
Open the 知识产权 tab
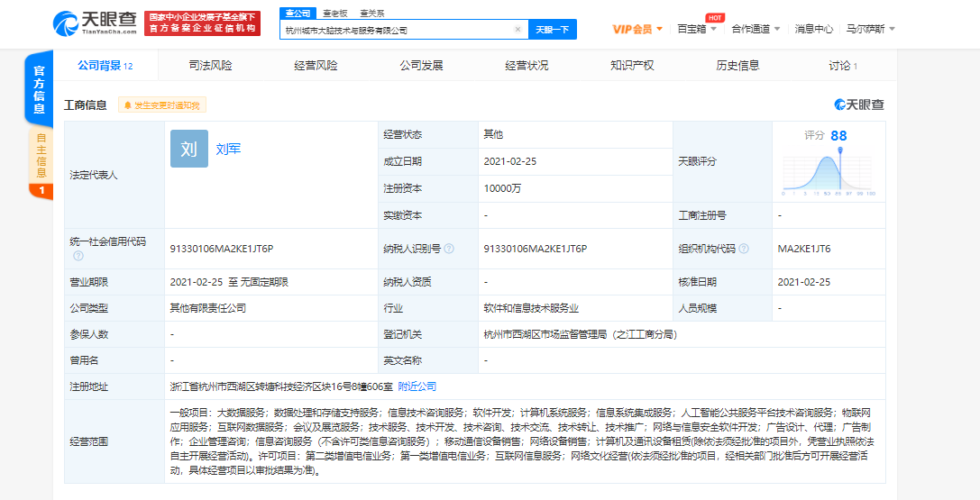coord(632,66)
